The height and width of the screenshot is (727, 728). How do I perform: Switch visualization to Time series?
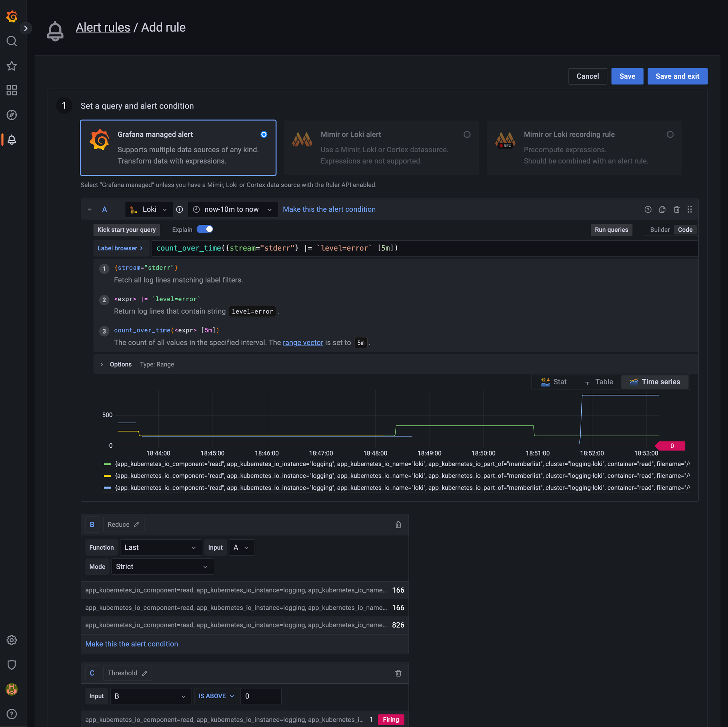tap(655, 382)
